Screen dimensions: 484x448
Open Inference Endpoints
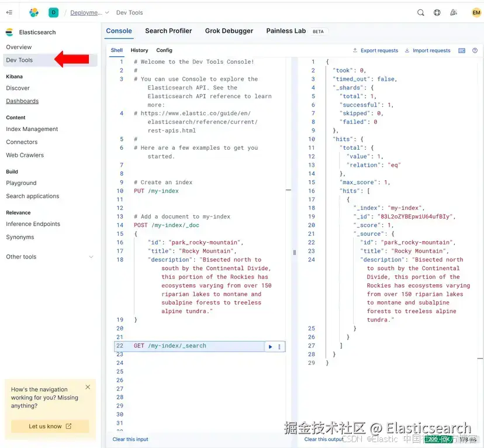pyautogui.click(x=33, y=224)
